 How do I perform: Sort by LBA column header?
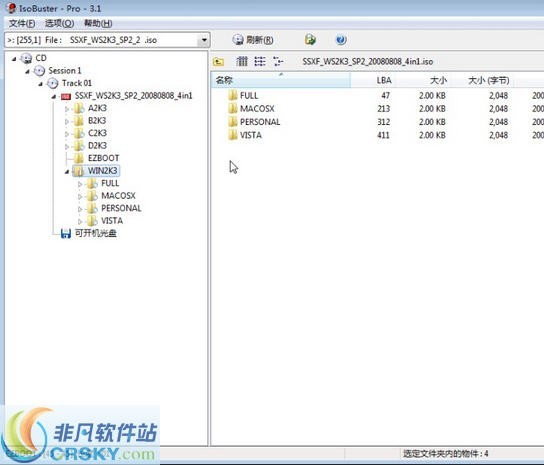(x=374, y=81)
